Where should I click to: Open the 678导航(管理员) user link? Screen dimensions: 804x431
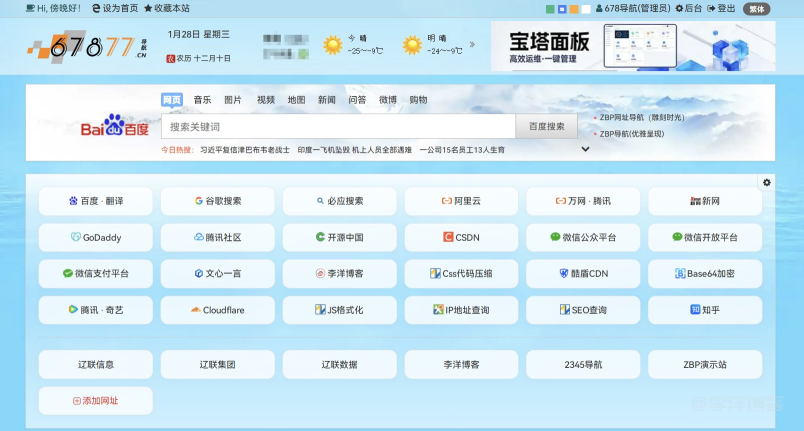633,8
